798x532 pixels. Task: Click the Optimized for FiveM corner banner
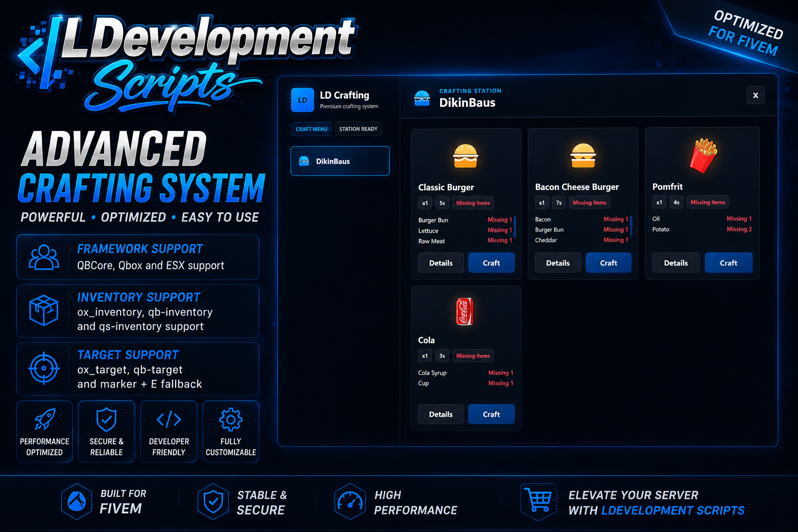point(746,33)
